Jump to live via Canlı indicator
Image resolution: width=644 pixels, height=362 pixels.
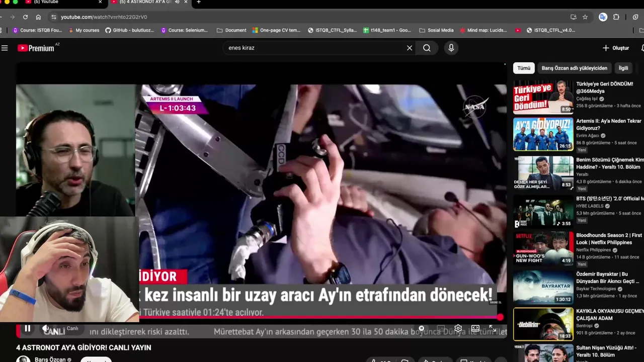(x=72, y=328)
